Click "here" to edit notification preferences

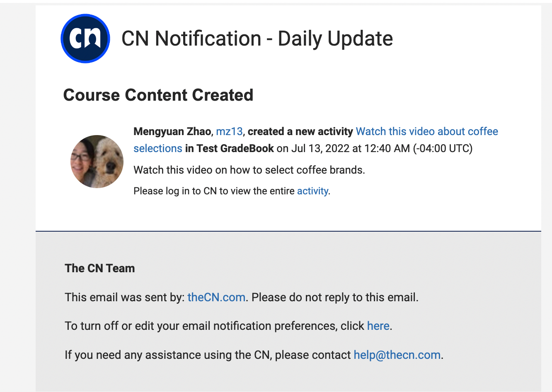tap(378, 326)
